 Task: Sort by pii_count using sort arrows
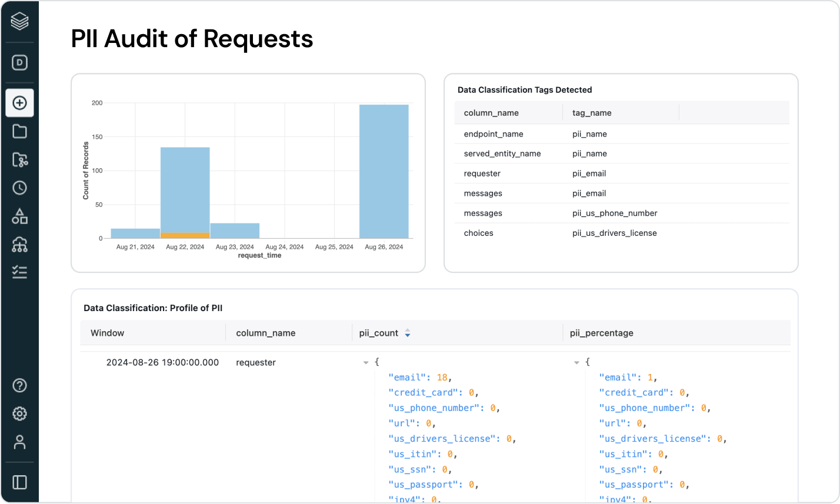click(x=407, y=333)
